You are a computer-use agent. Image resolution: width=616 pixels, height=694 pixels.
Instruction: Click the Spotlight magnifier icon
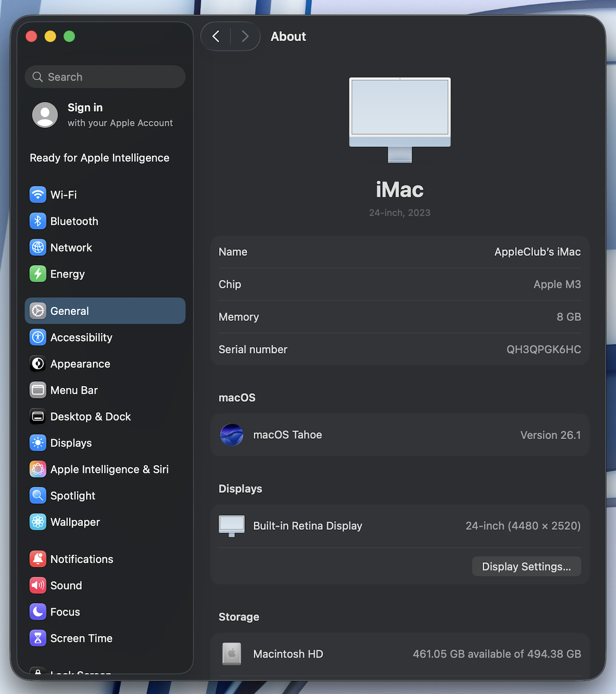[37, 496]
